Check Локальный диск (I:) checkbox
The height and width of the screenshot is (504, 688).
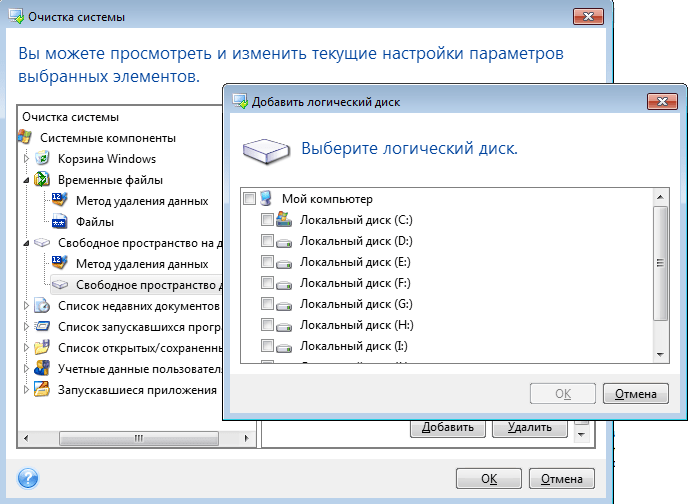pos(267,346)
